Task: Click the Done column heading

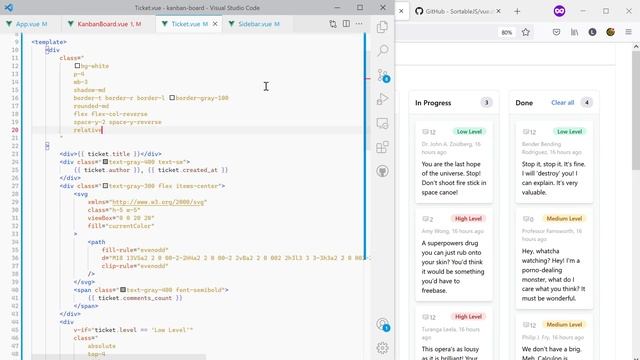Action: [524, 103]
